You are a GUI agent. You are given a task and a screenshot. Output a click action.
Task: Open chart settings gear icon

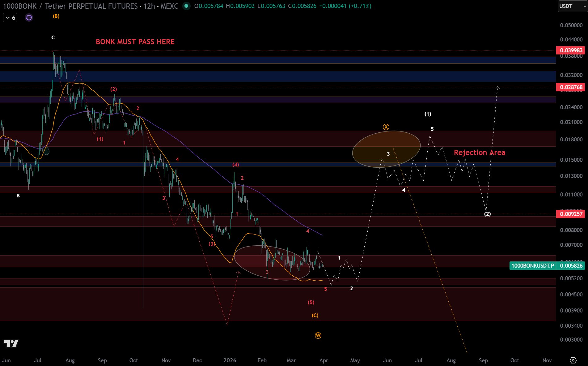pyautogui.click(x=573, y=360)
